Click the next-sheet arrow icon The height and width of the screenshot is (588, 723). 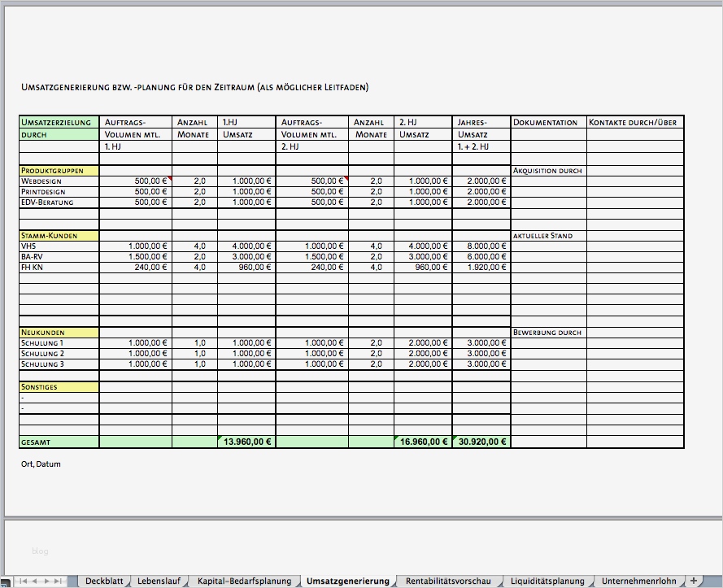click(x=46, y=581)
